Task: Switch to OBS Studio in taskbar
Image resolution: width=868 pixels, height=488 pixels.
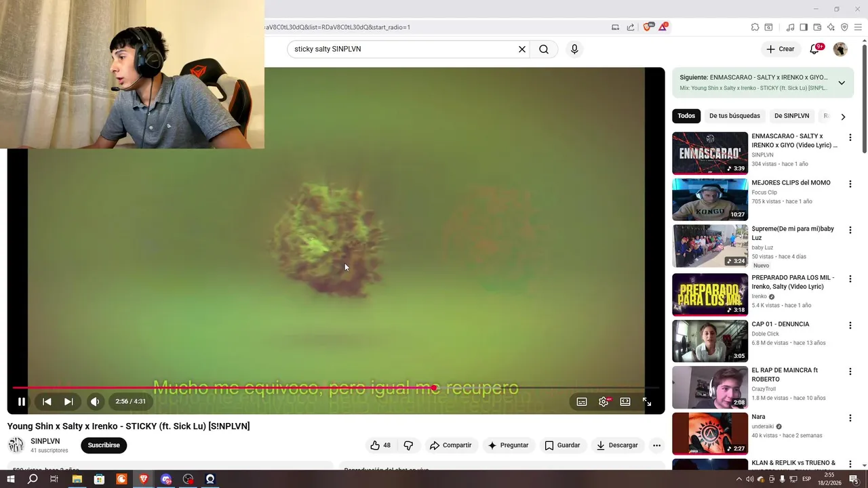Action: [189, 479]
